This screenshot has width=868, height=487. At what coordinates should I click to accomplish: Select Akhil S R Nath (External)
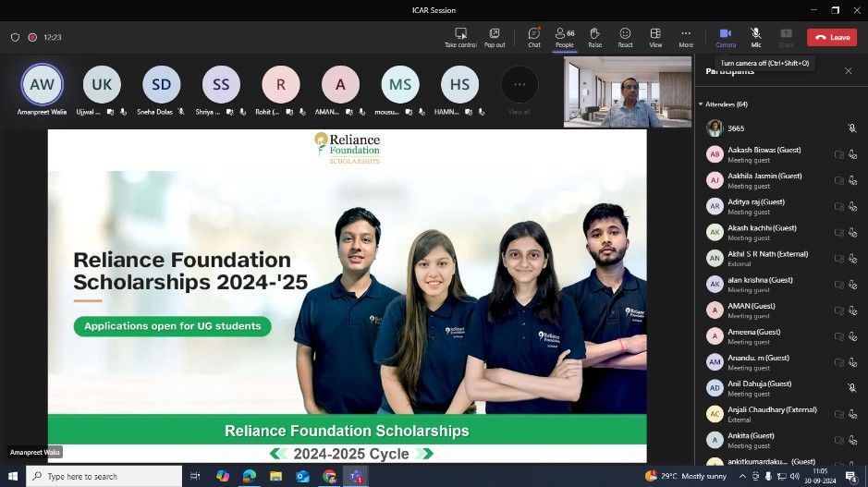781,259
